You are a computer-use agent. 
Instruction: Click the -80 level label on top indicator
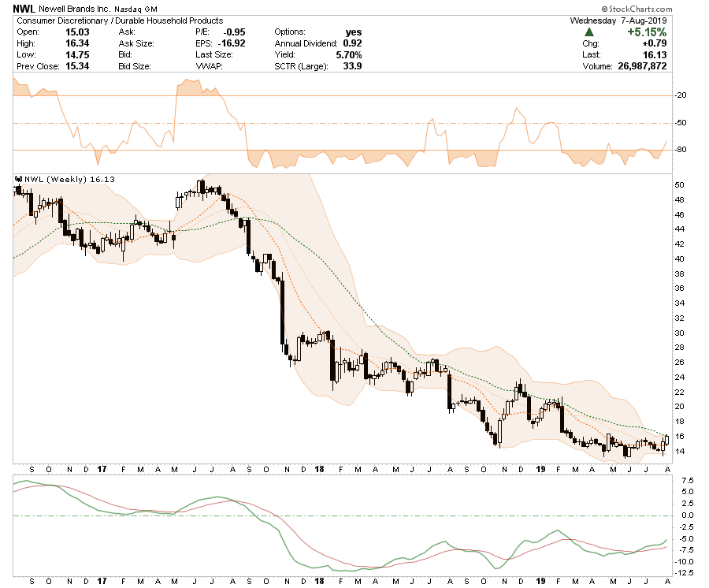click(681, 150)
